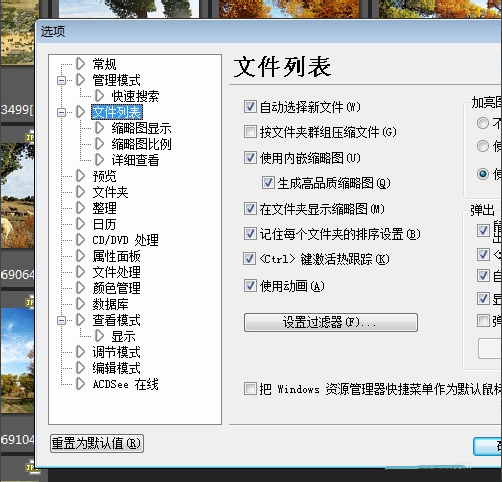Open 缩略图比例 settings
The width and height of the screenshot is (502, 482).
(141, 144)
